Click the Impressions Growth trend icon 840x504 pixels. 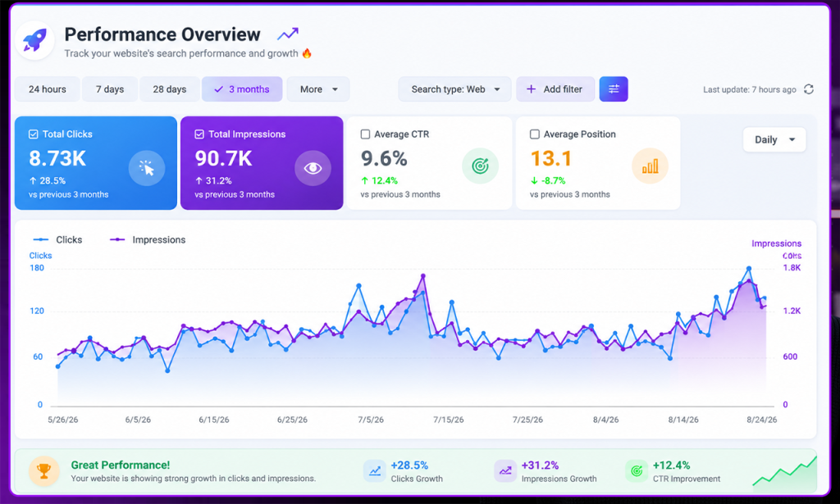coord(505,471)
